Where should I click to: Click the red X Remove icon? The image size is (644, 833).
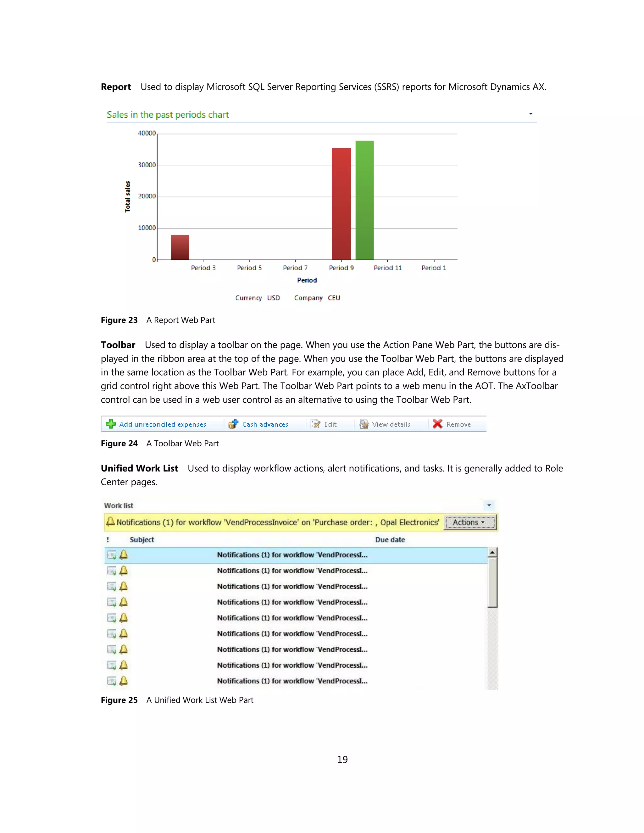tap(438, 424)
